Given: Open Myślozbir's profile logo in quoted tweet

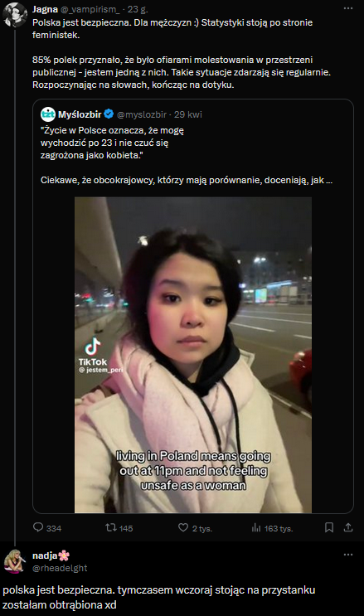Looking at the screenshot, I should pyautogui.click(x=48, y=114).
